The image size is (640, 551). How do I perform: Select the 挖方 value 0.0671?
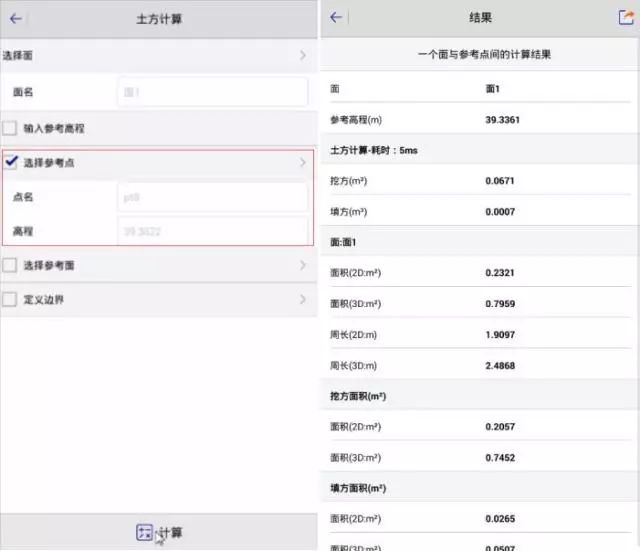tap(500, 181)
